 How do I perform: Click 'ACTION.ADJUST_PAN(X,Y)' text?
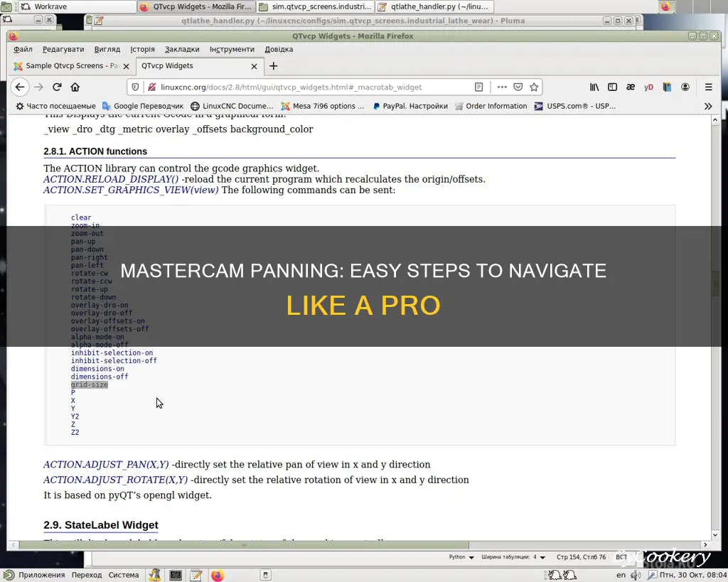coord(106,464)
